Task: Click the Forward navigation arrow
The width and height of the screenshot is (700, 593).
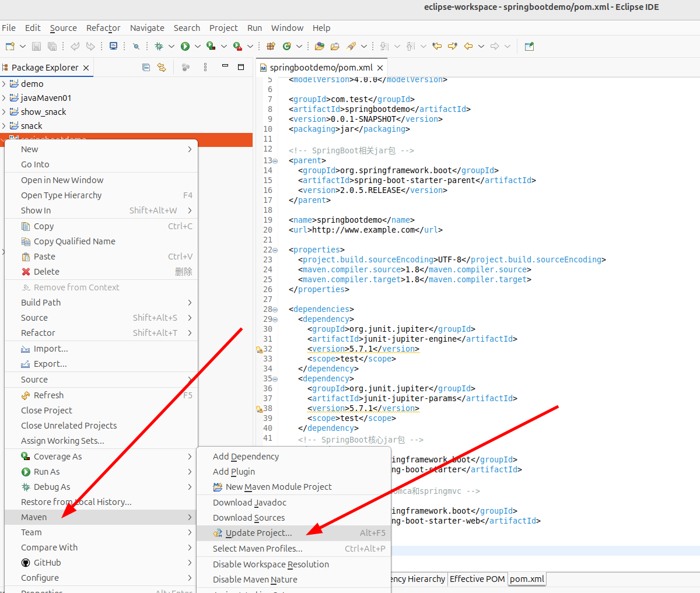Action: [495, 46]
